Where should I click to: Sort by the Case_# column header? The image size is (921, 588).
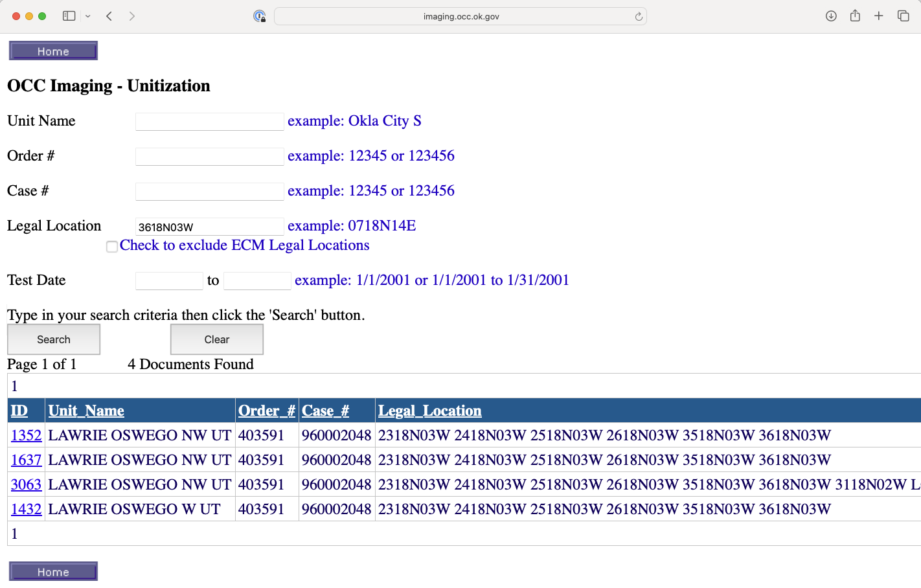(325, 411)
